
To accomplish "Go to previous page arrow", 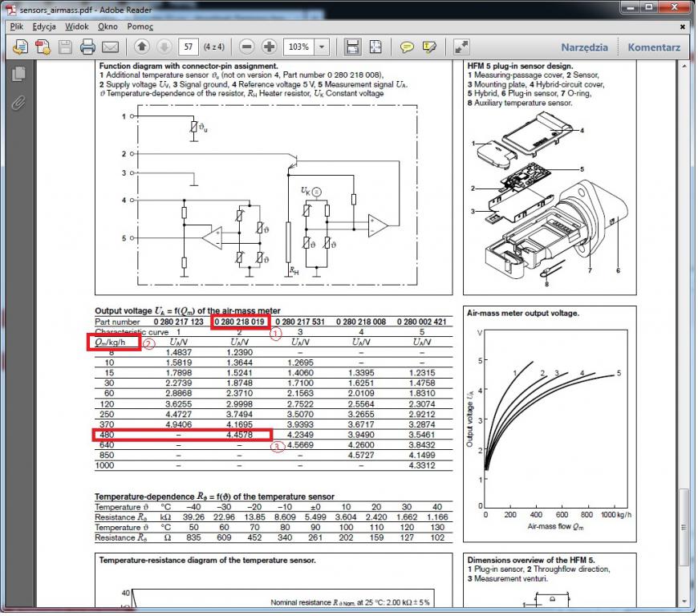I will click(142, 47).
